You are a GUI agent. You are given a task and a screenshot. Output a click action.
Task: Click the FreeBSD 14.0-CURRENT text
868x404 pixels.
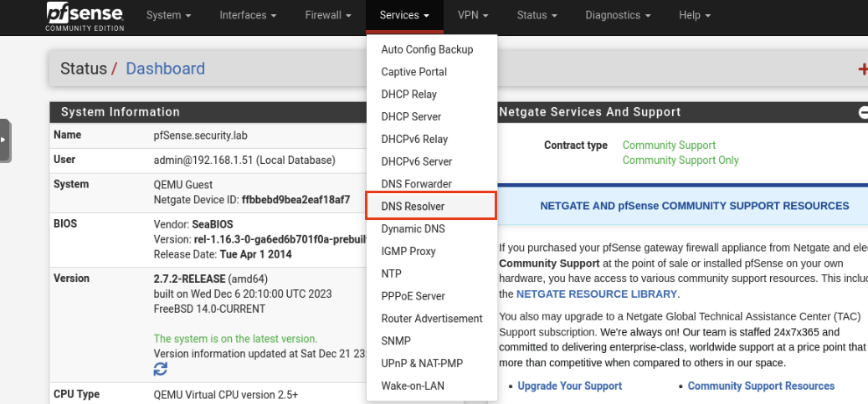tap(209, 309)
